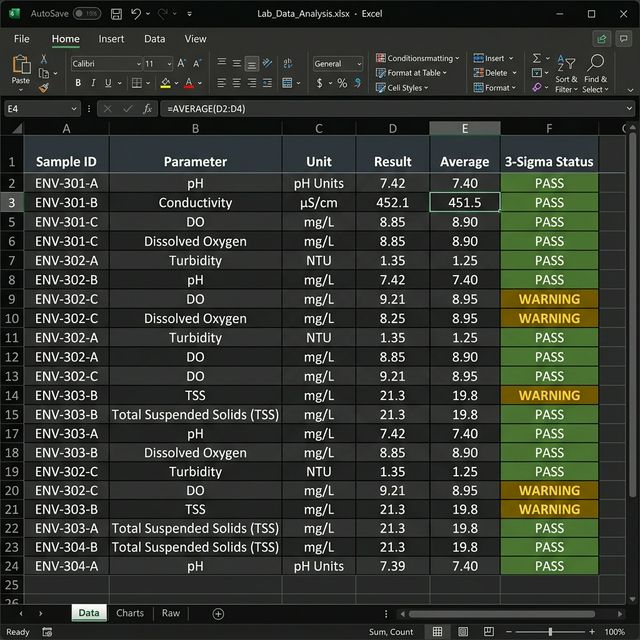Apply Comma style format
Viewport: 640px width, 640px height.
point(358,83)
